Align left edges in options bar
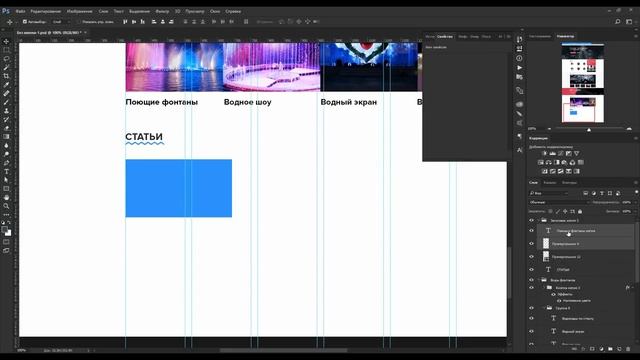Image resolution: width=640 pixels, height=360 pixels. (154, 22)
